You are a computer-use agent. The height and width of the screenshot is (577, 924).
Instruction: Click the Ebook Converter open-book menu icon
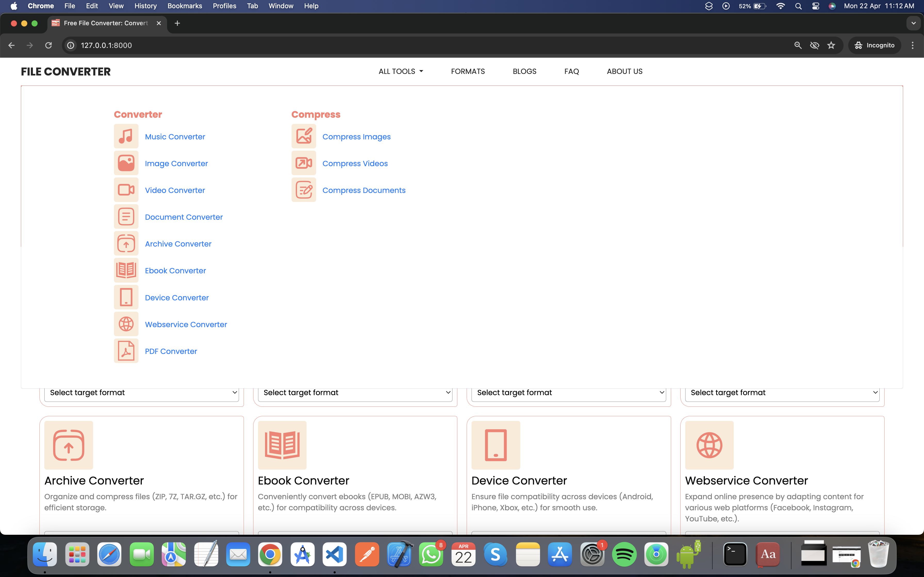126,270
